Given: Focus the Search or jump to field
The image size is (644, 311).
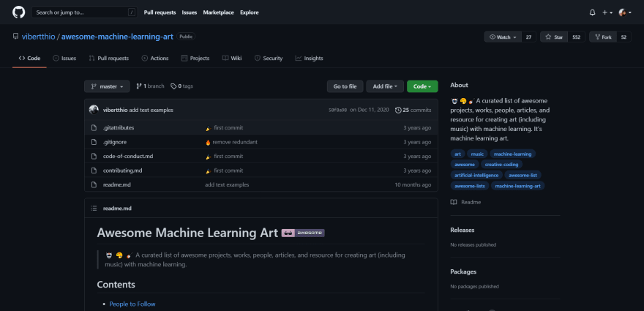Looking at the screenshot, I should [x=85, y=12].
